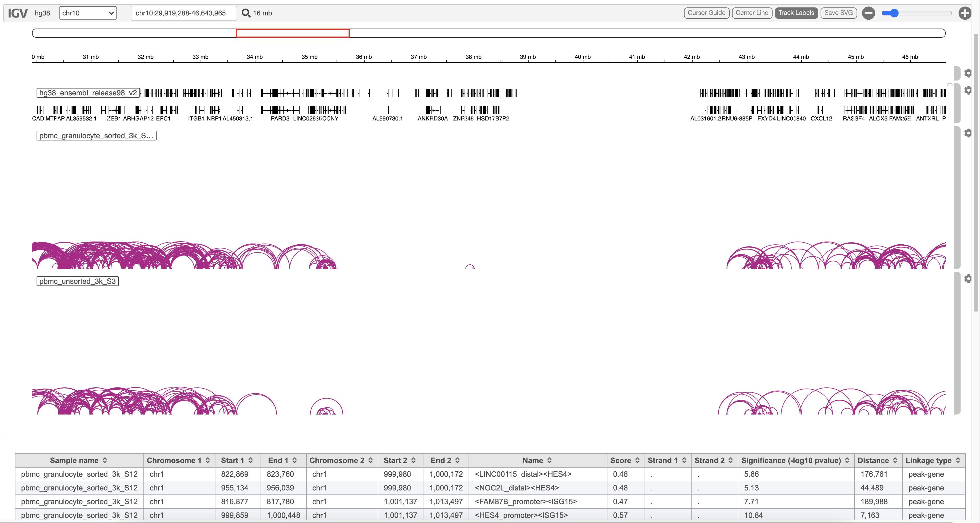This screenshot has width=980, height=523.
Task: Zoom out with the minus icon
Action: [x=868, y=13]
